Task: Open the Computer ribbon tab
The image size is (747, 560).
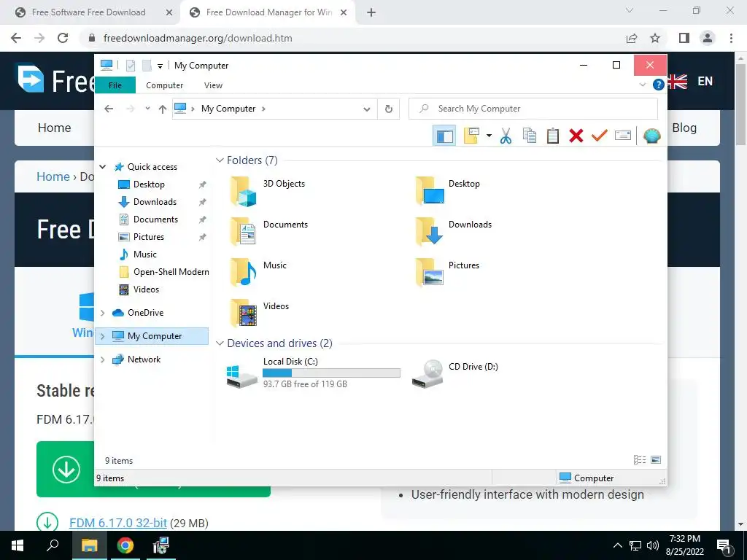Action: point(164,85)
